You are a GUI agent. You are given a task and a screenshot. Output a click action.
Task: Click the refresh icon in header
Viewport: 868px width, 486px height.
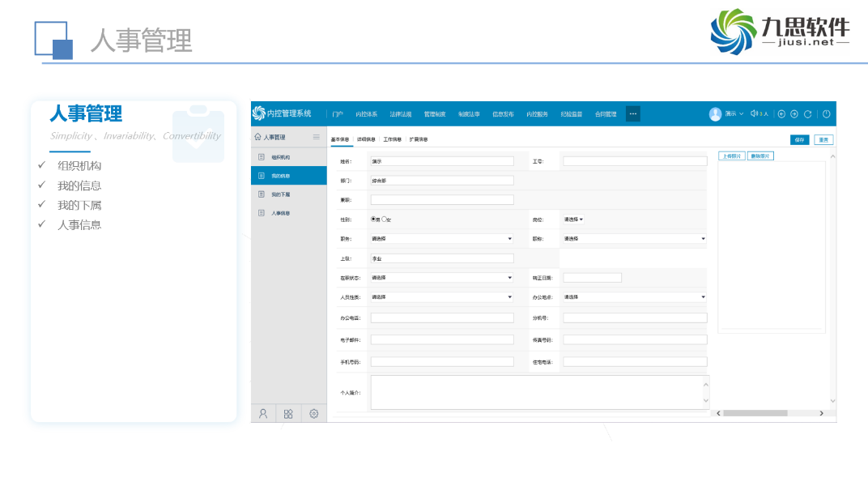(807, 114)
